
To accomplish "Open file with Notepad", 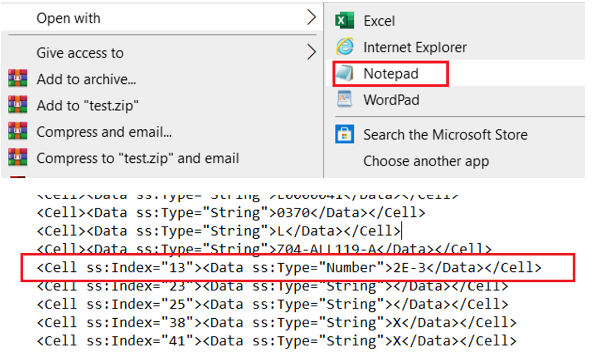I will tap(391, 74).
